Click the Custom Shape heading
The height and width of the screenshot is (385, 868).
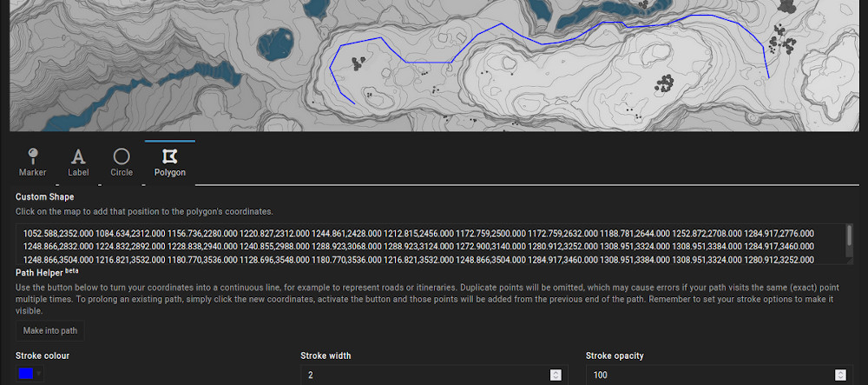pos(45,196)
